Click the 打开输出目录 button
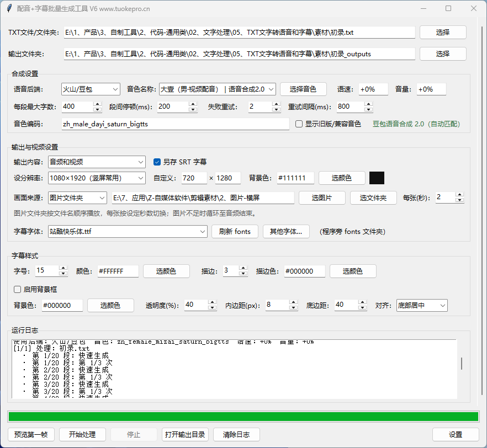This screenshot has width=487, height=448. pyautogui.click(x=185, y=435)
